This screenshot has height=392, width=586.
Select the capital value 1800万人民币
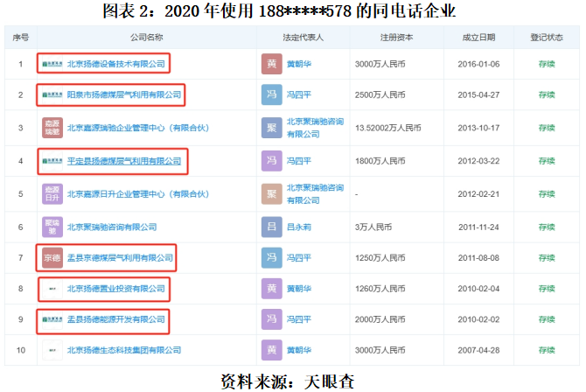point(380,161)
